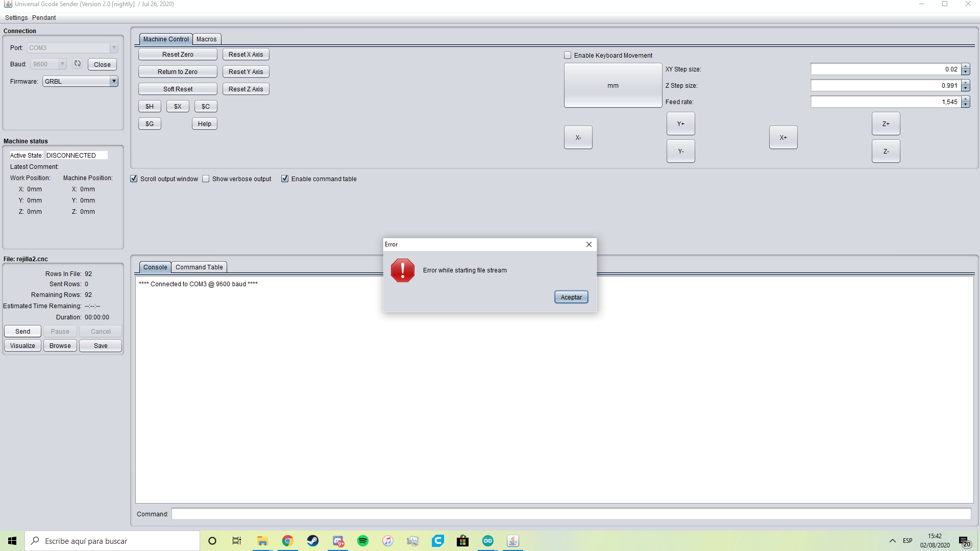This screenshot has width=980, height=551.
Task: Open the Settings menu
Action: coord(16,17)
